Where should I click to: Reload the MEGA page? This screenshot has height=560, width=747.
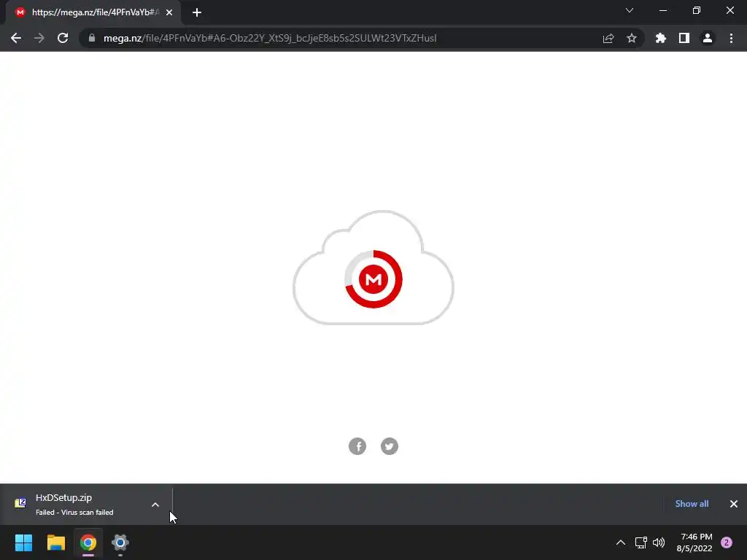click(x=63, y=38)
